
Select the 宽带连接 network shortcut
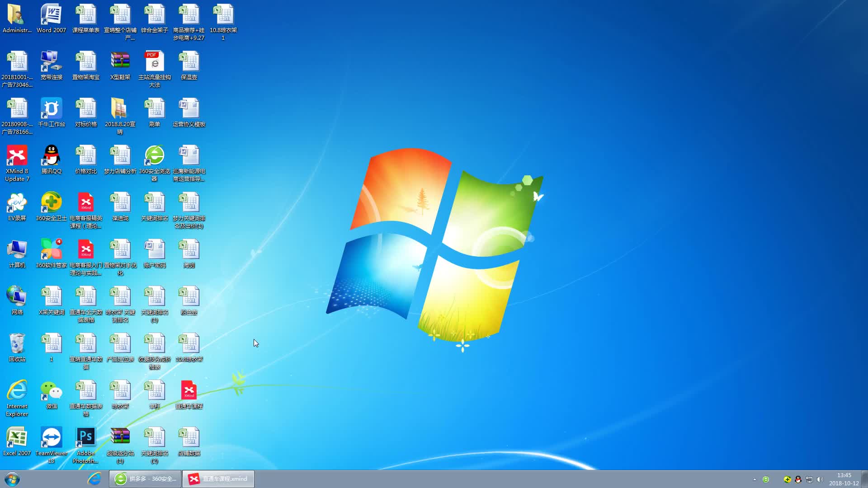[51, 66]
